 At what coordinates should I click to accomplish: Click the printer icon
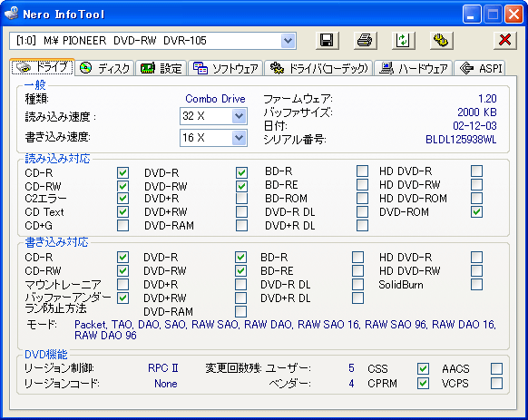(x=365, y=41)
